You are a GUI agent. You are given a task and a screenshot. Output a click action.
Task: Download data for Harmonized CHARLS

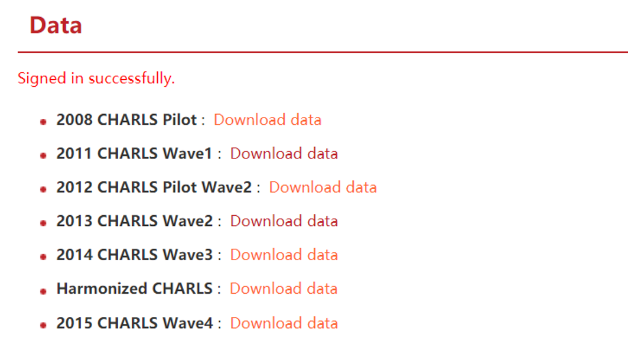pos(284,288)
